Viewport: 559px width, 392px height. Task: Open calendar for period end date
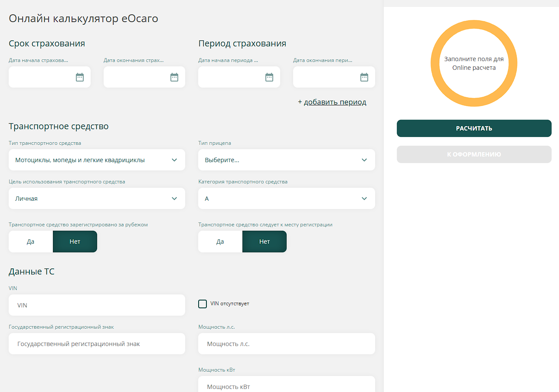pyautogui.click(x=364, y=77)
